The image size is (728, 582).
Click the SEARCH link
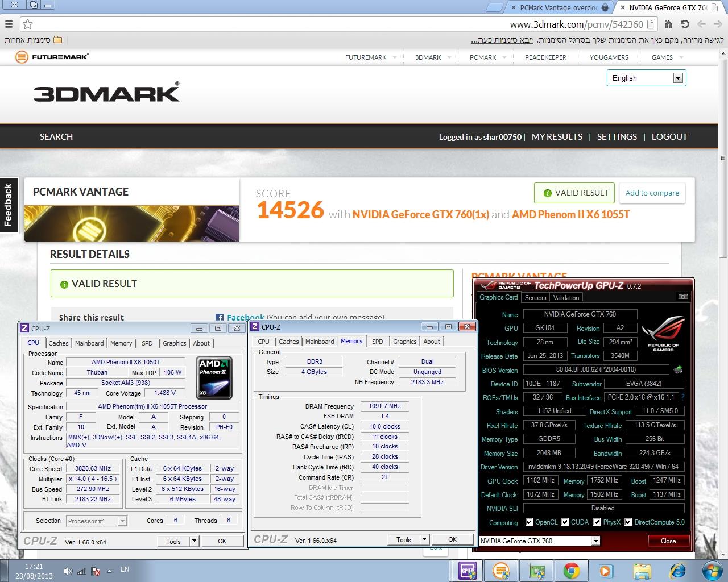coord(56,136)
